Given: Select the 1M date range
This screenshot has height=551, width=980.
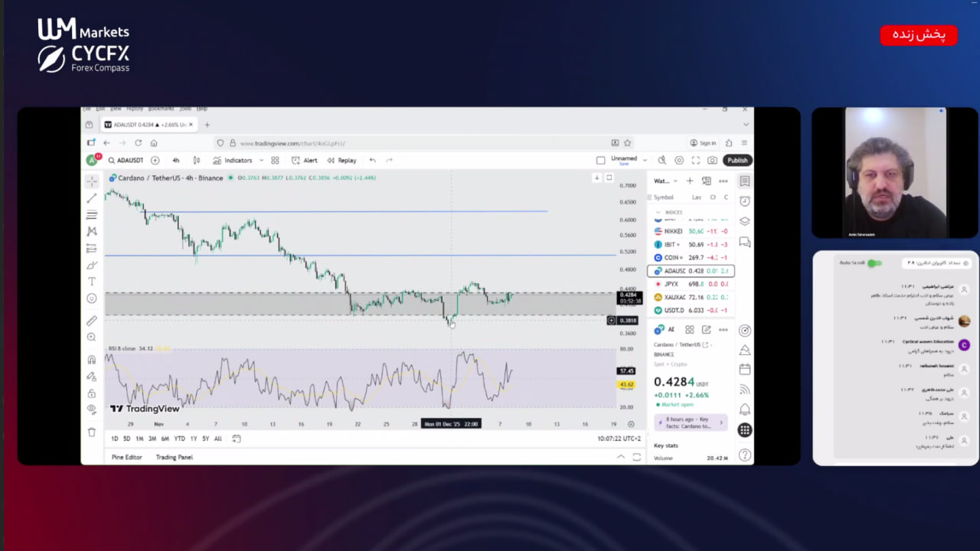Looking at the screenshot, I should pos(139,439).
